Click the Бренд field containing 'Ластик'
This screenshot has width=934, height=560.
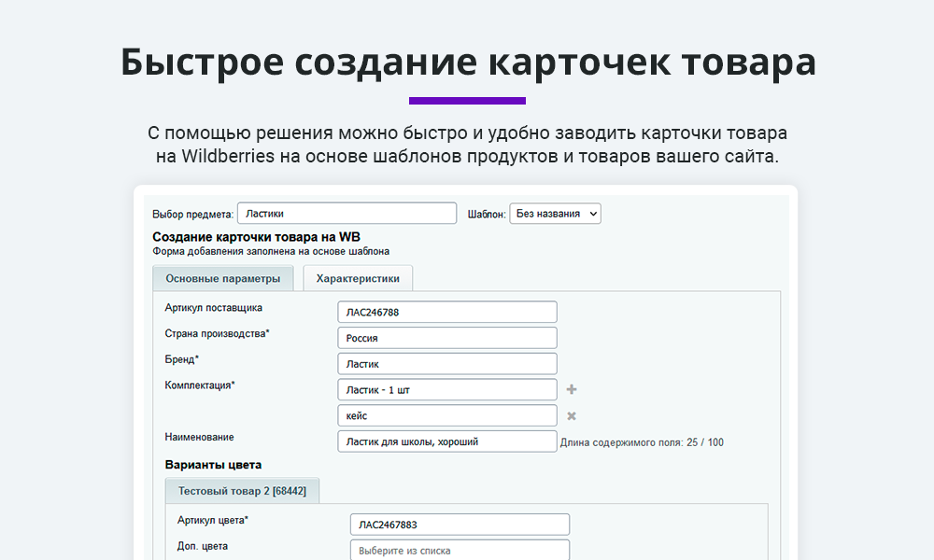446,364
